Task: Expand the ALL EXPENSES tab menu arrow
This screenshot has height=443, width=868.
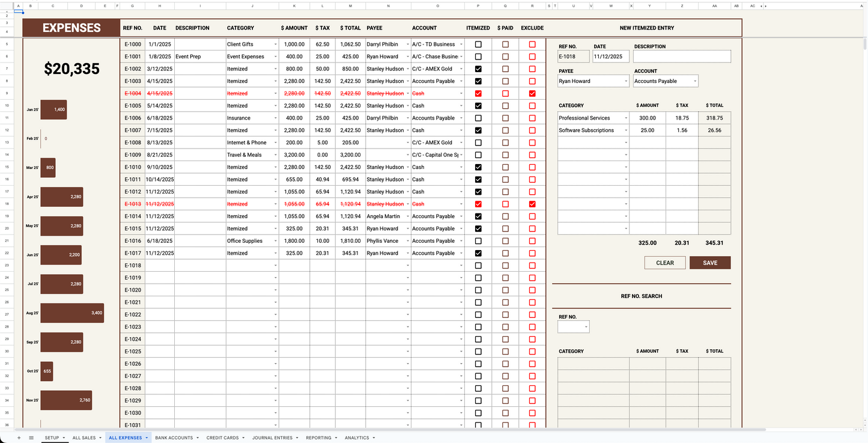Action: [x=146, y=438]
